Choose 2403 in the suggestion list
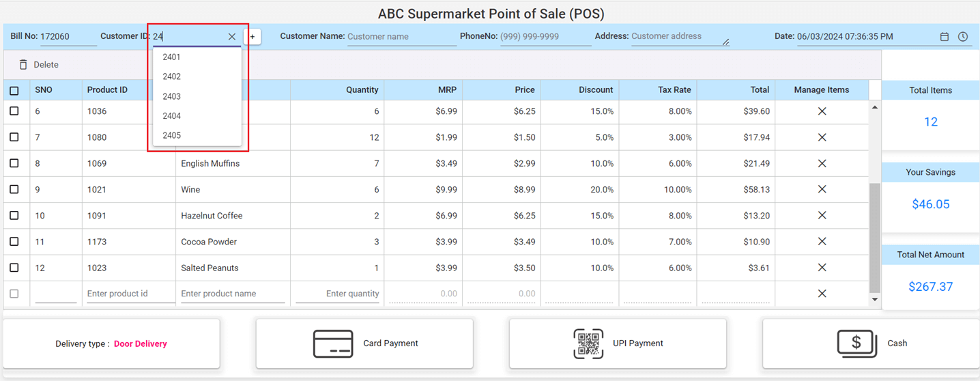Image resolution: width=980 pixels, height=381 pixels. pos(172,96)
